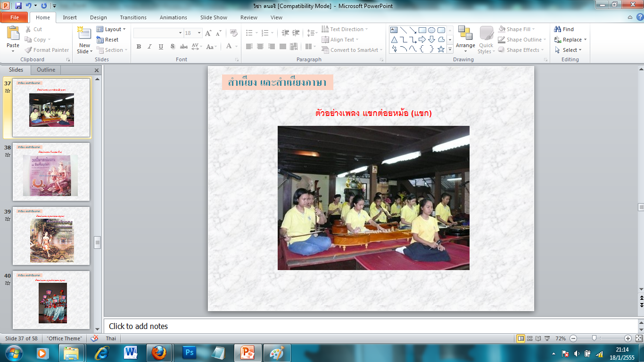Open PowerPoint Help question mark
Viewport: 644px width, 362px height.
coord(639,17)
